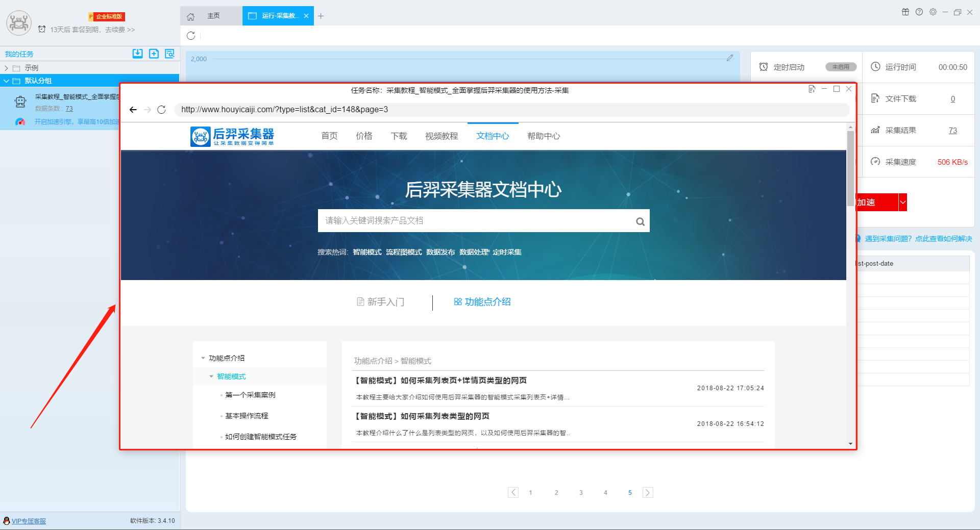Switch to the 新手入门 section

point(380,302)
